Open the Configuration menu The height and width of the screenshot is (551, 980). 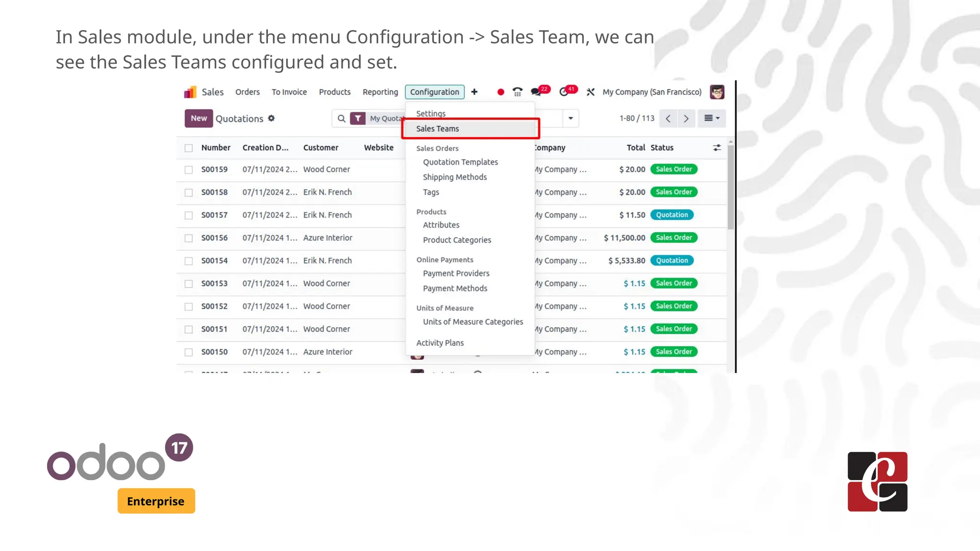pyautogui.click(x=434, y=92)
